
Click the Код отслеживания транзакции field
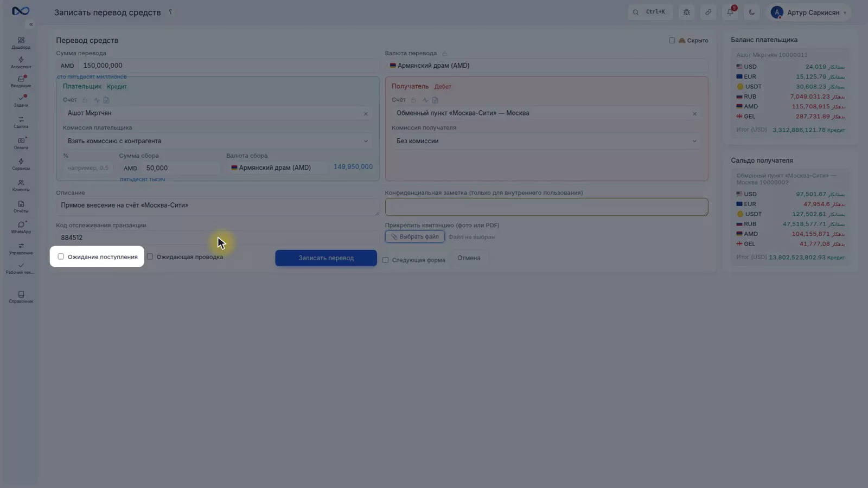click(x=217, y=237)
